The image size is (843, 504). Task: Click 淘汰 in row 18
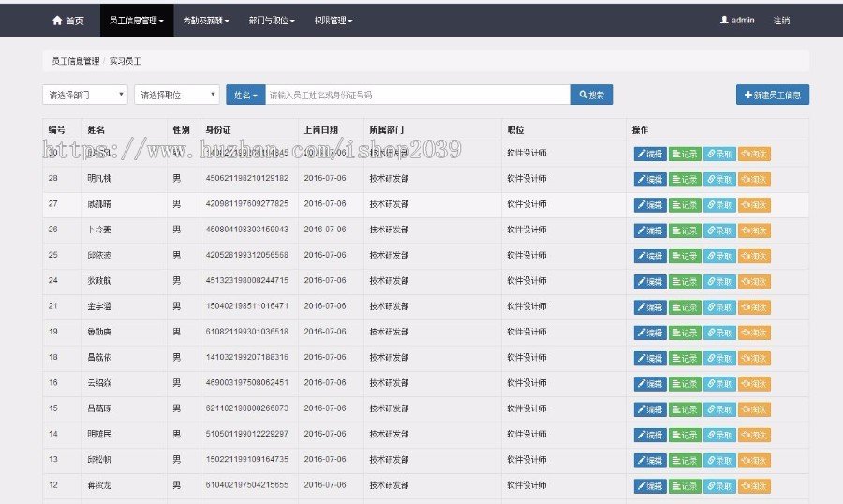(x=754, y=358)
